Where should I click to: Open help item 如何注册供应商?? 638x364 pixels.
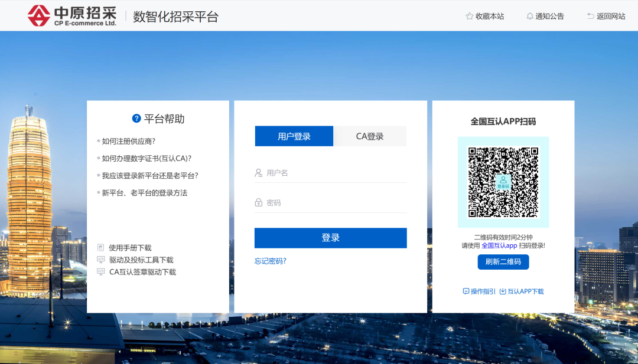pos(129,141)
